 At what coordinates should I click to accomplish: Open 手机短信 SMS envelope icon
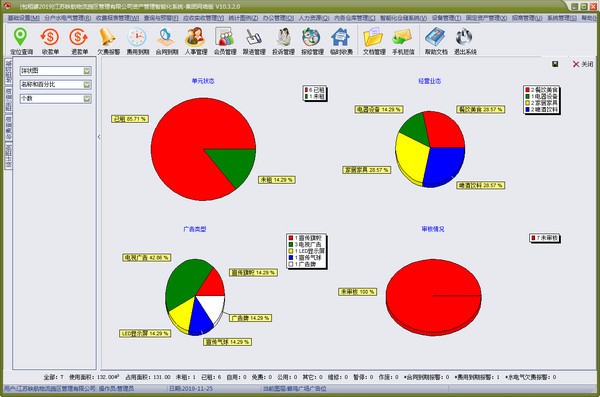(403, 41)
